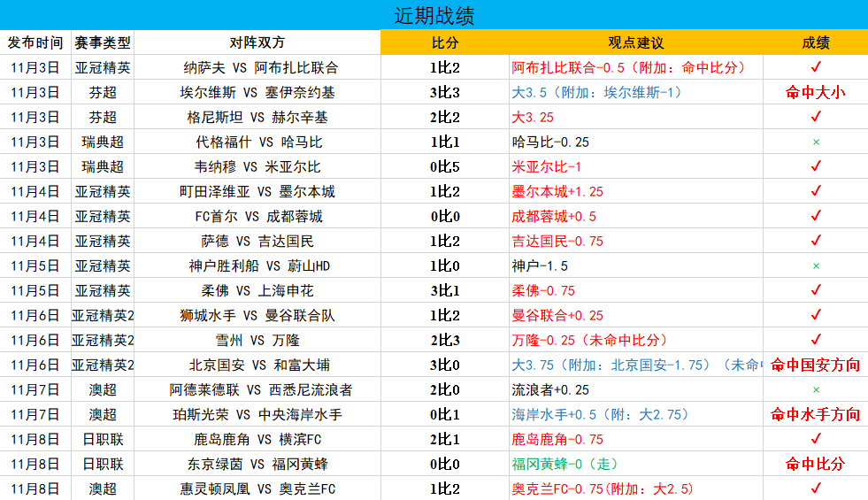
Task: Click the 发布时间 column header
Action: pos(35,42)
